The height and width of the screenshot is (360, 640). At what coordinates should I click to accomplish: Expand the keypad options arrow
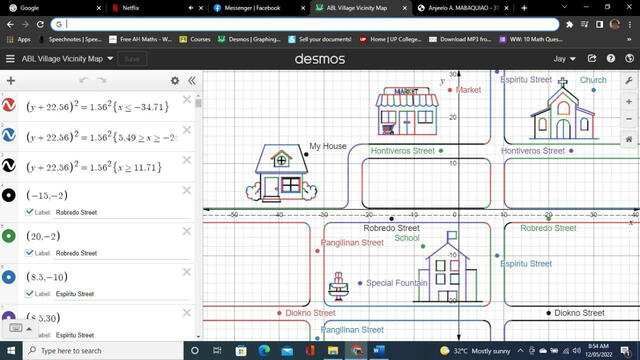pyautogui.click(x=29, y=329)
